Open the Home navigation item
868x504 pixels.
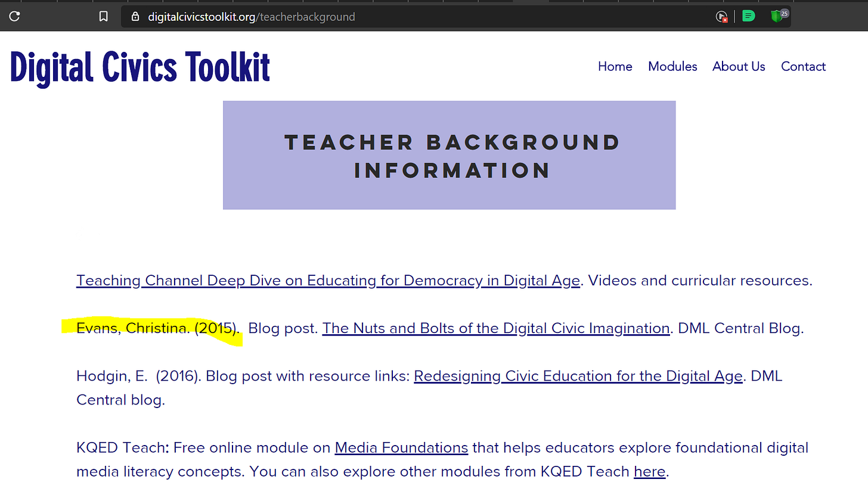pyautogui.click(x=615, y=67)
